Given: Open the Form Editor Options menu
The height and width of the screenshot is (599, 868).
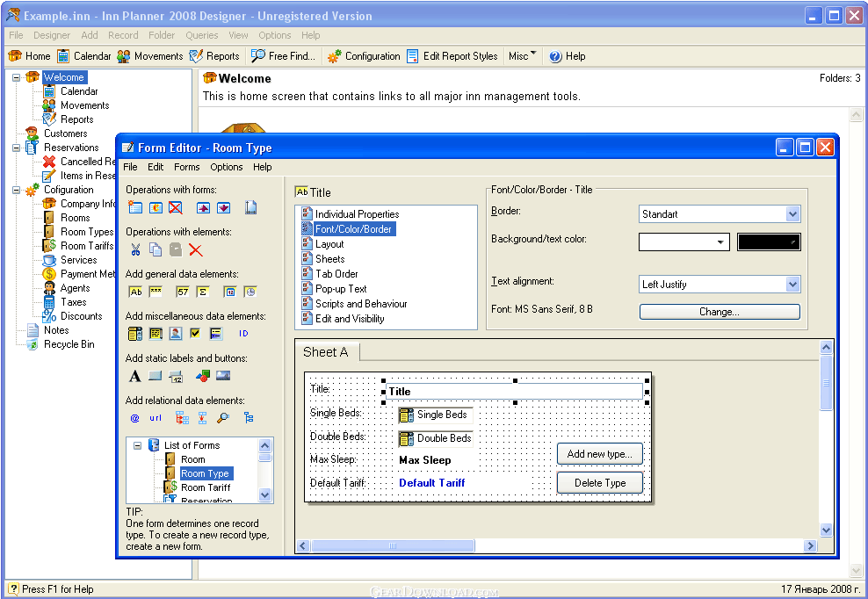Looking at the screenshot, I should coord(227,167).
